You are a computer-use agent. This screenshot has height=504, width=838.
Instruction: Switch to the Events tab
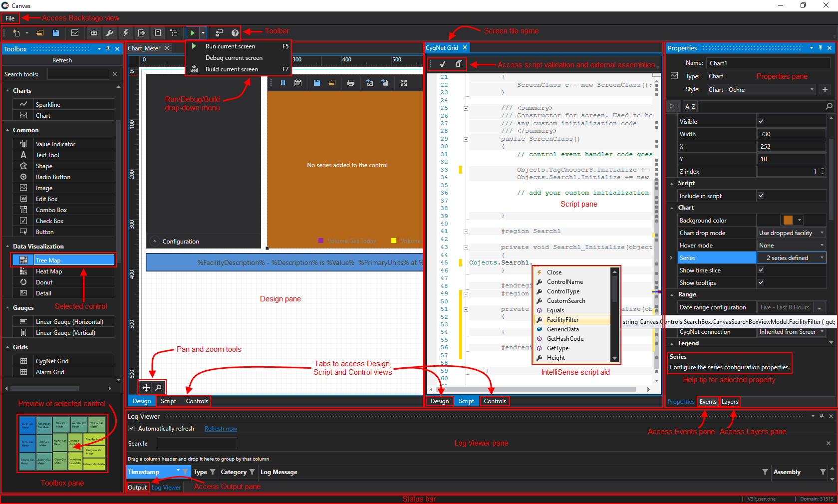[x=708, y=402]
